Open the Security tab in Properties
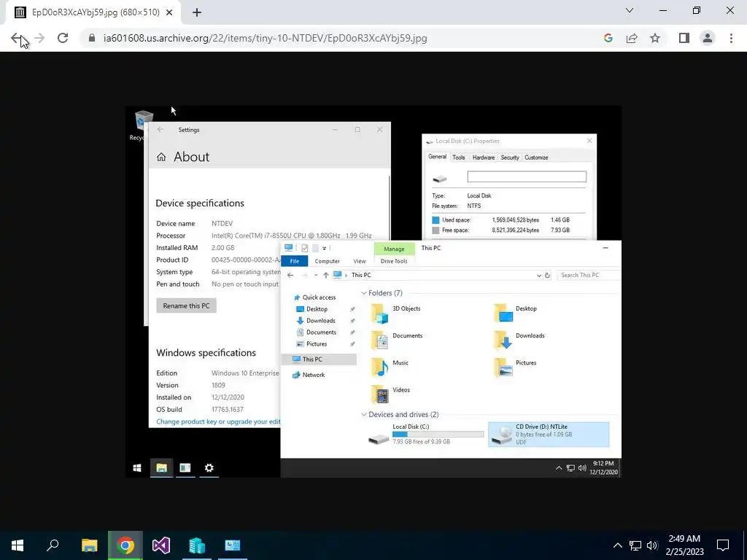The height and width of the screenshot is (560, 747). 509,157
